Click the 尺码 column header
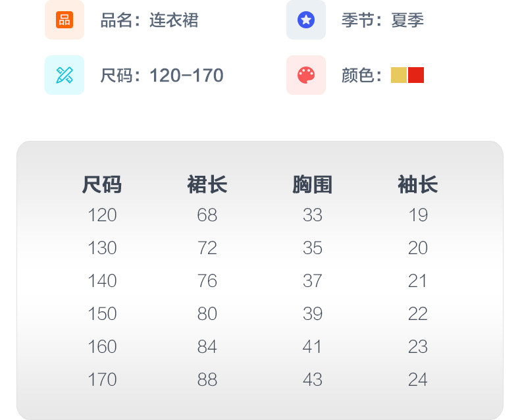 point(102,185)
